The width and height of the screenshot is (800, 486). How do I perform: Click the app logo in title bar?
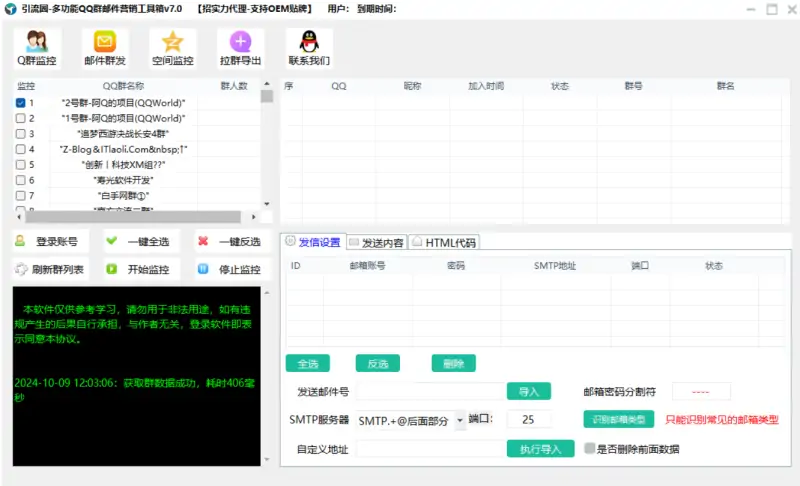pyautogui.click(x=10, y=9)
